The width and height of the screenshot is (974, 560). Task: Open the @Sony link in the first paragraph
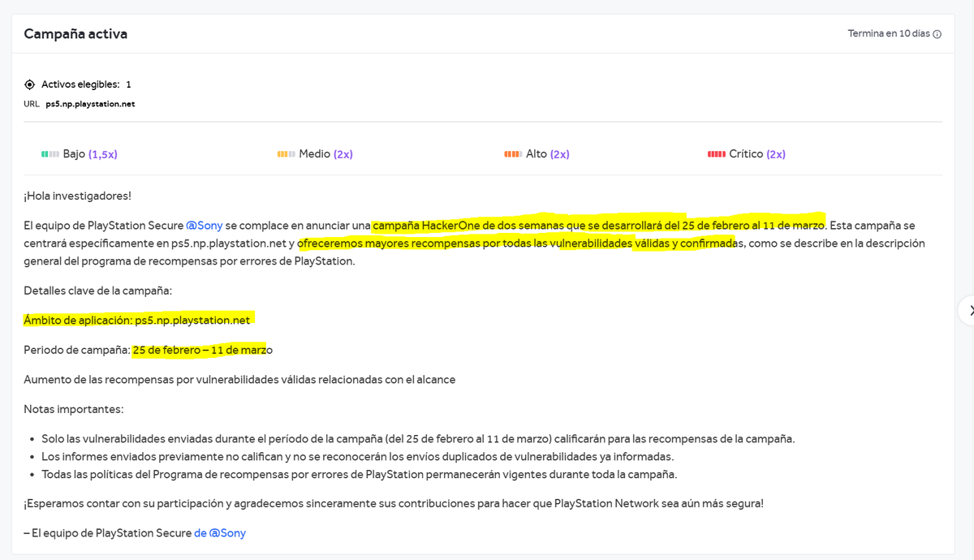point(204,226)
